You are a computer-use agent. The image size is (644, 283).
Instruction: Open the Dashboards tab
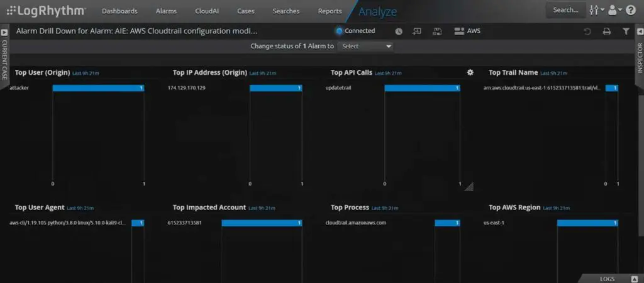(119, 11)
